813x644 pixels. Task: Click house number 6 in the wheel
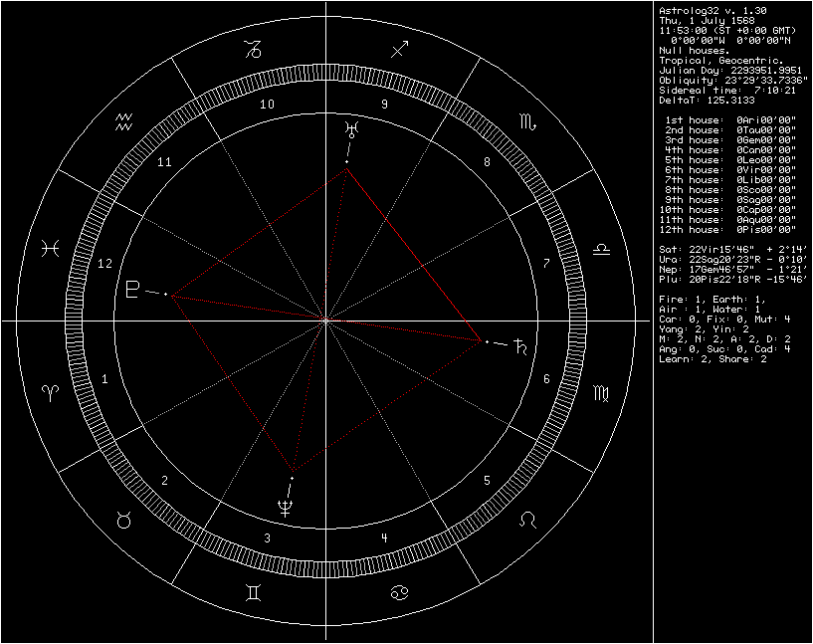(545, 379)
